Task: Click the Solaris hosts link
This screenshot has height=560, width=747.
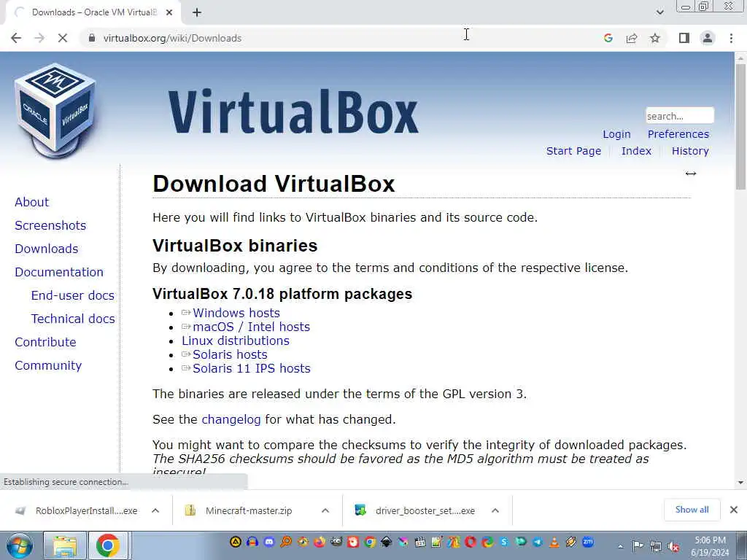Action: coord(230,354)
